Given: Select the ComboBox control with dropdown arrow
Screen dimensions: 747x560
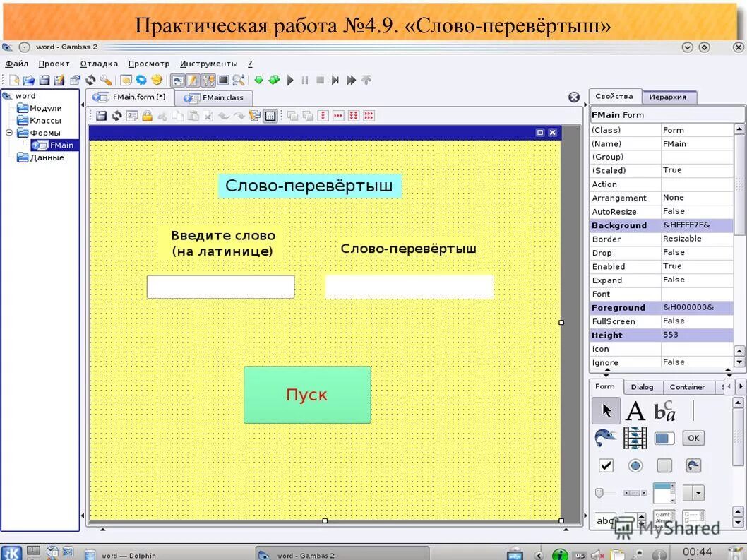Looking at the screenshot, I should point(693,492).
